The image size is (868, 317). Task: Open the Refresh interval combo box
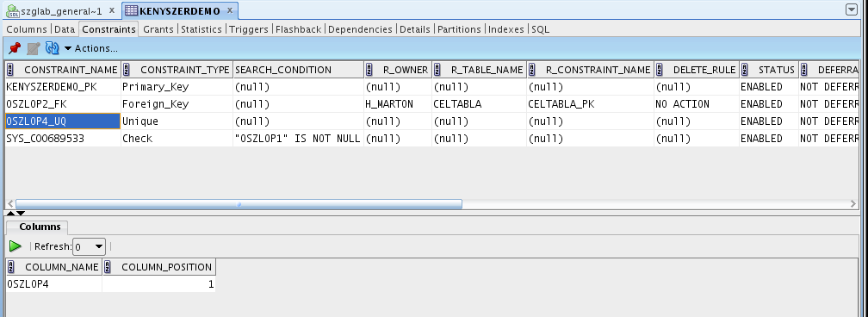click(90, 246)
